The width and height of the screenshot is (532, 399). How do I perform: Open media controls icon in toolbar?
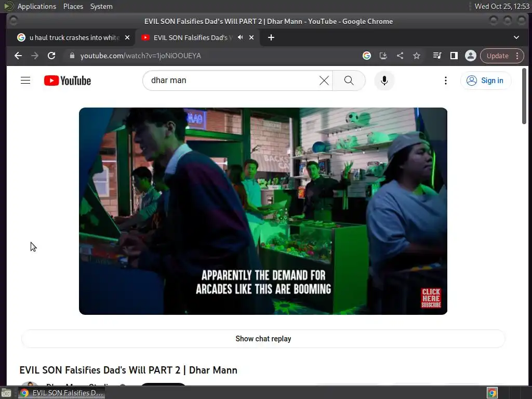[x=437, y=56]
